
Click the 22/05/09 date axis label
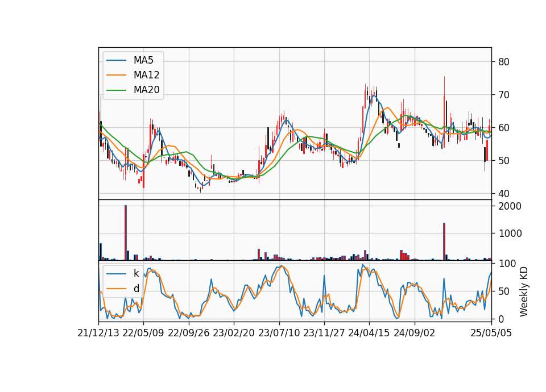pos(143,333)
